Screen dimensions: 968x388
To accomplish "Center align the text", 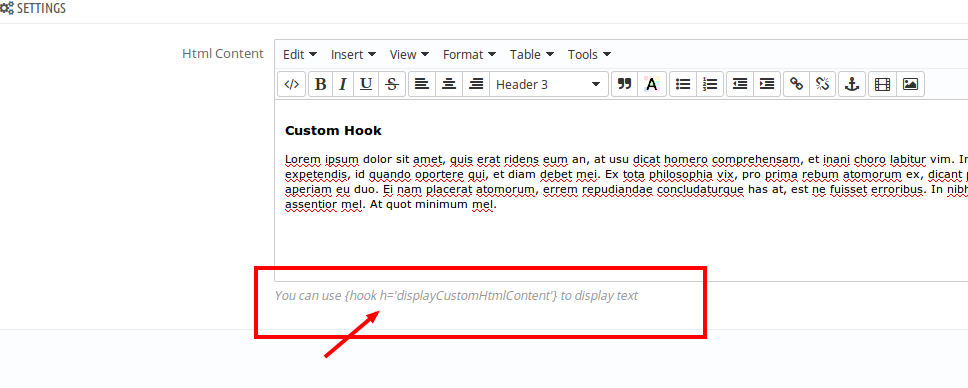I will 449,85.
